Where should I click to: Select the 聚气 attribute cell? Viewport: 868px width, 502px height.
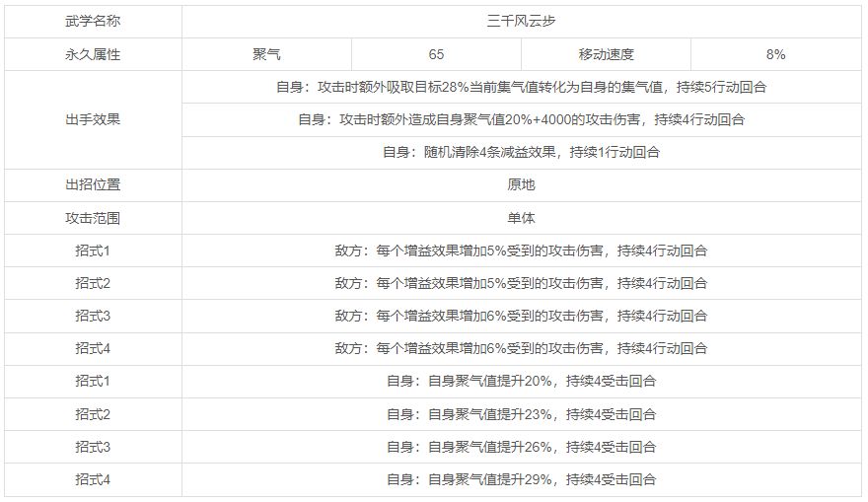[266, 54]
